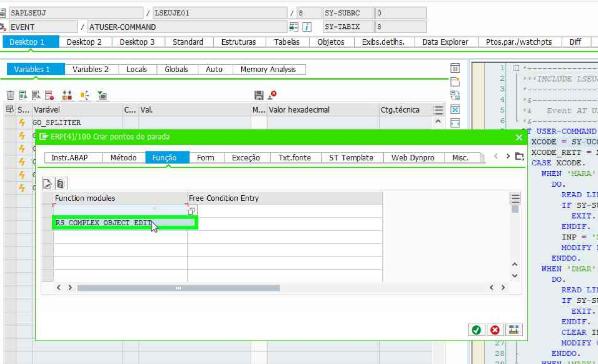Click the Valor hexadecimal column header
The image size is (598, 364).
323,110
